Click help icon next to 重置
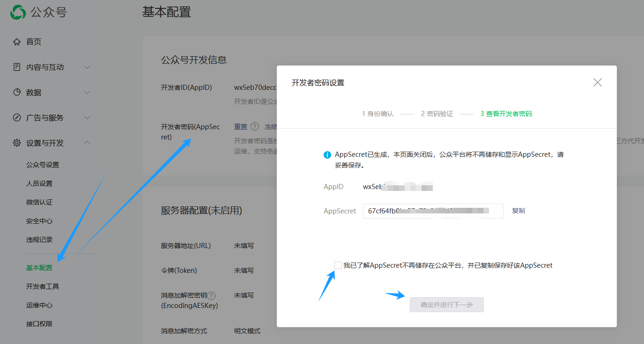This screenshot has height=344, width=644. coord(255,127)
